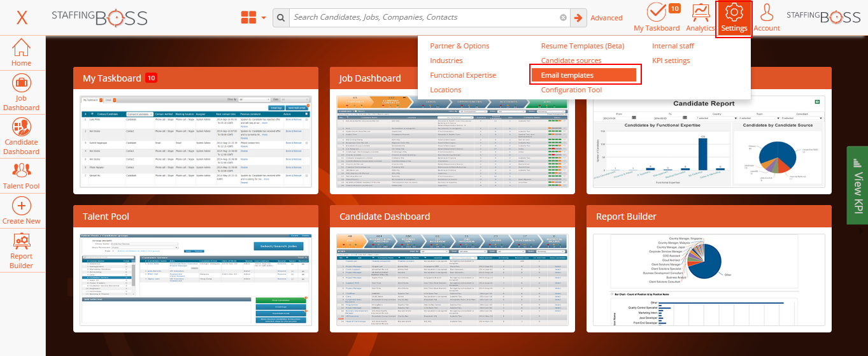The width and height of the screenshot is (868, 356).
Task: Open the modules grid icon
Action: tap(248, 18)
